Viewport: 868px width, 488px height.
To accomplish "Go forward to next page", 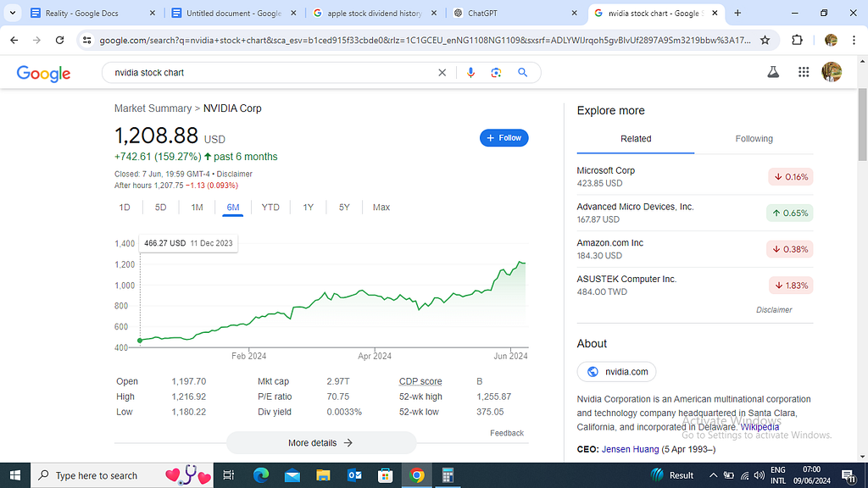I will (x=36, y=40).
